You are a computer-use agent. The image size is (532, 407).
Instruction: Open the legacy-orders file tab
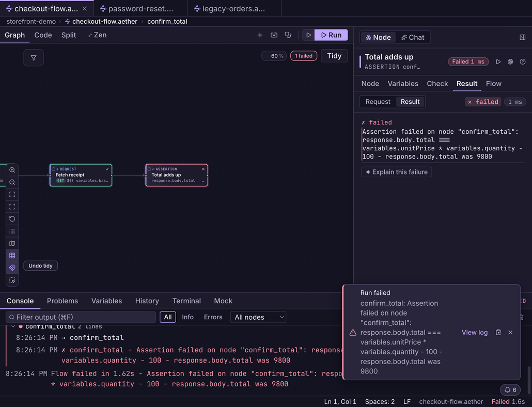pyautogui.click(x=234, y=8)
